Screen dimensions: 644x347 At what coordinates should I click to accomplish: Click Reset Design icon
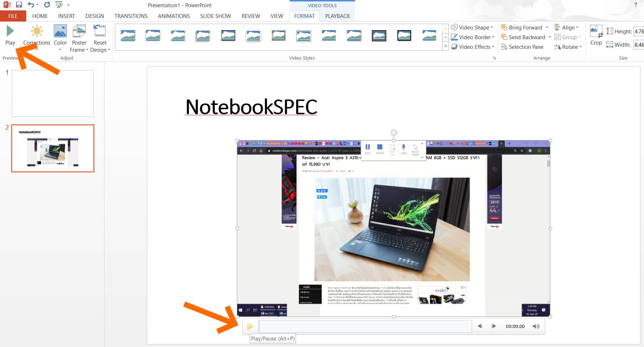click(x=100, y=32)
